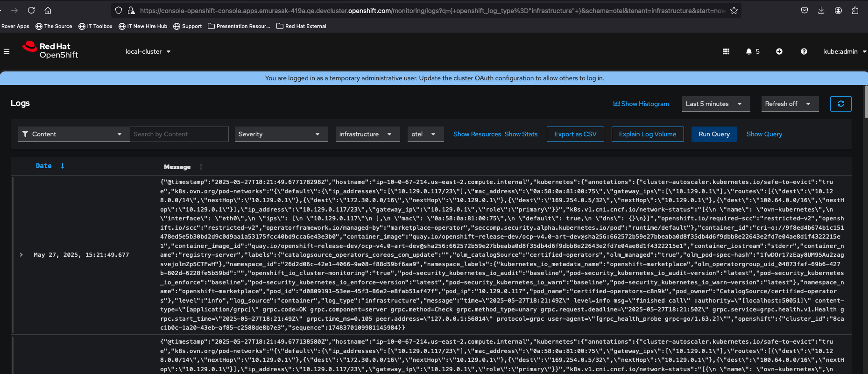Open IT Toolbox bookmark
This screenshot has width=868, height=374.
pos(95,26)
